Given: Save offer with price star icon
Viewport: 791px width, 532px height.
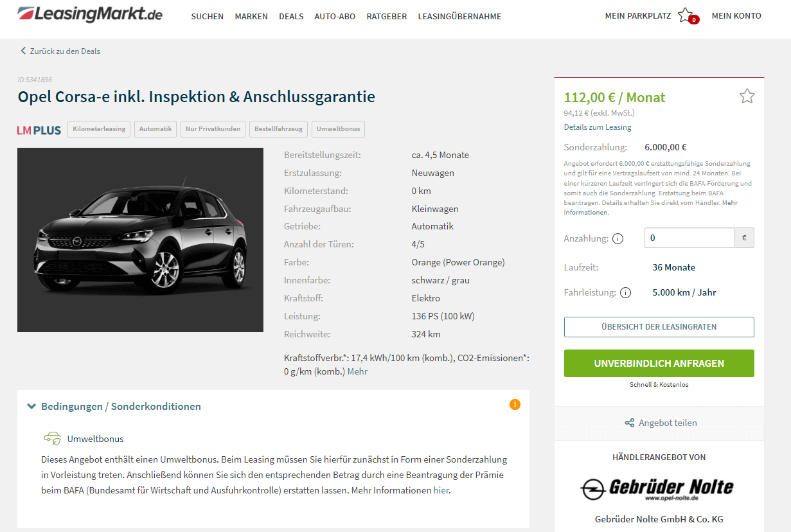Looking at the screenshot, I should click(x=747, y=96).
